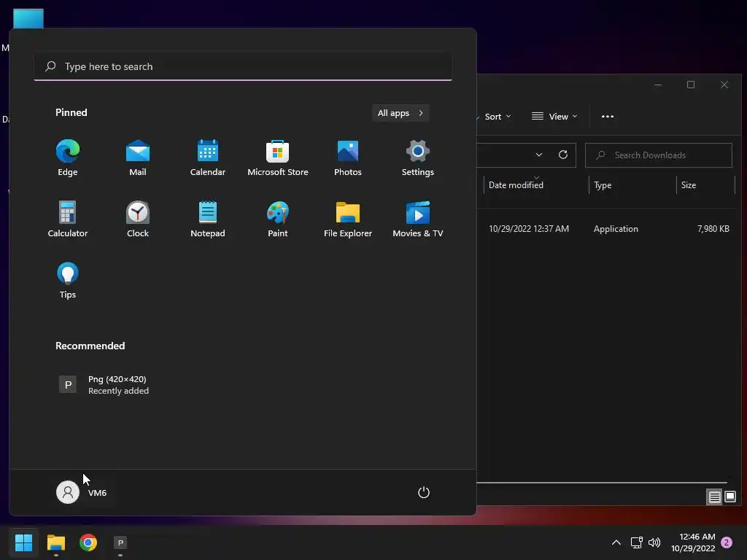Click the Application type cell
Screen dimensions: 747x560
click(x=616, y=228)
